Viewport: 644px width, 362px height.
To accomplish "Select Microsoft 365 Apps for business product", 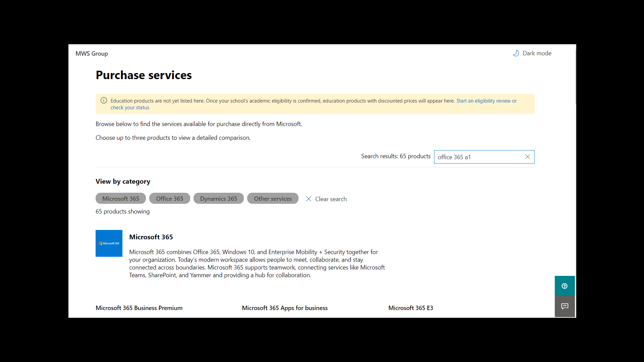I will click(285, 308).
